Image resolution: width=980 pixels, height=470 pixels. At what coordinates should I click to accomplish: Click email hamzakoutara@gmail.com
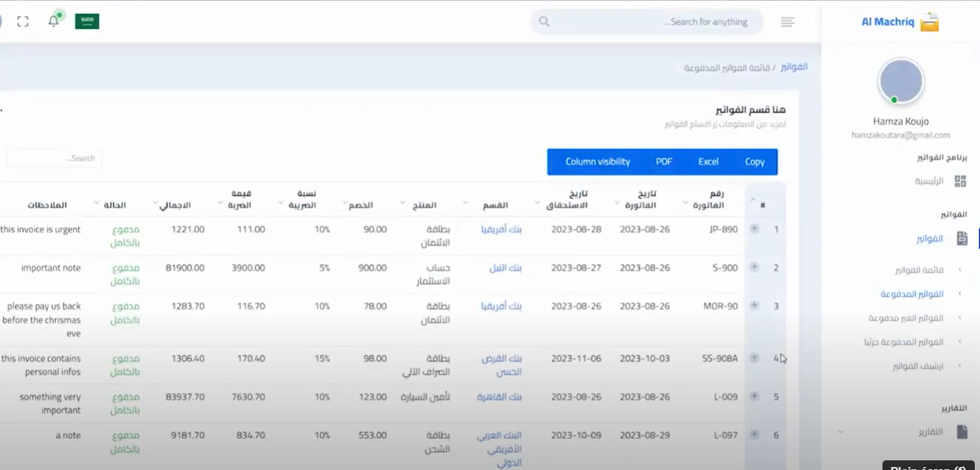901,135
